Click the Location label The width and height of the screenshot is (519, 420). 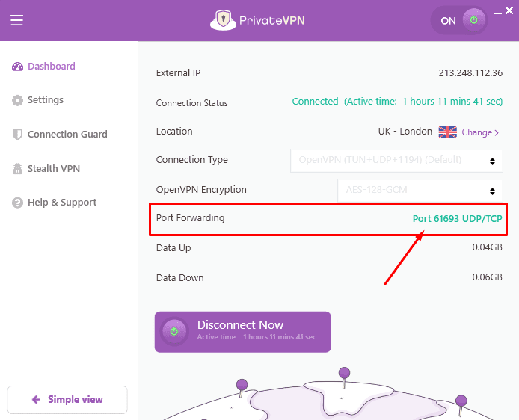174,132
